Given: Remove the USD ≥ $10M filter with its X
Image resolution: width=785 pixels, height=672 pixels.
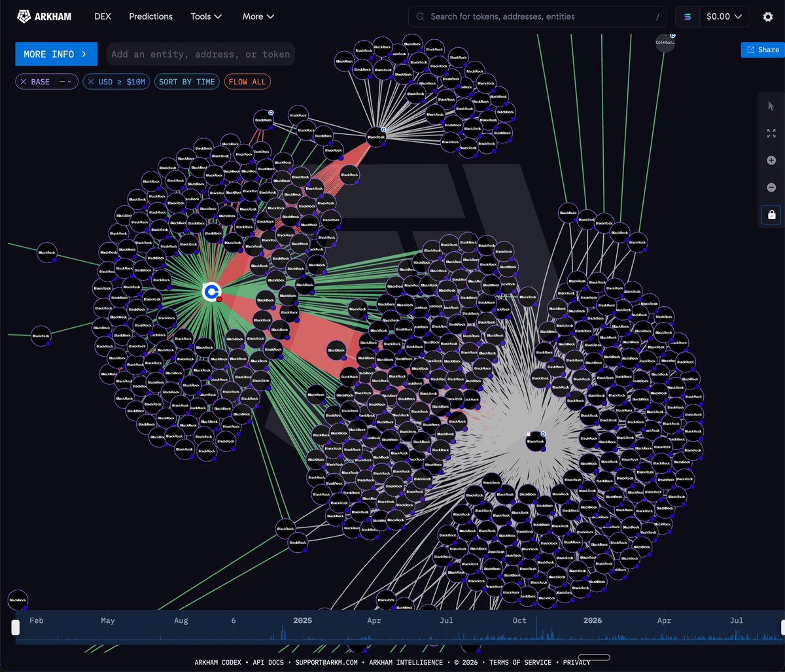Looking at the screenshot, I should [91, 82].
